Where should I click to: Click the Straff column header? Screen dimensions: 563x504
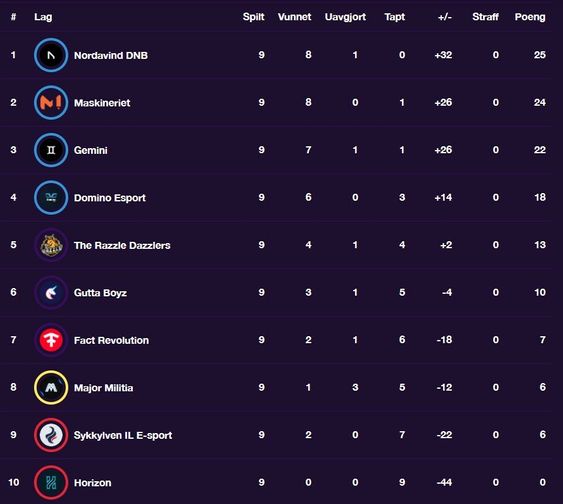(x=485, y=17)
